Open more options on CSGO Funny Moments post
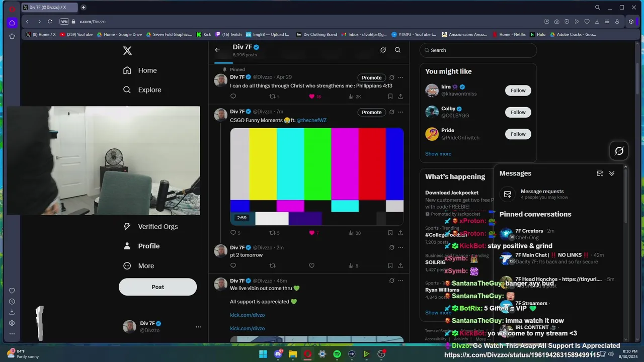Screen dimensions: 644x362 click(x=400, y=112)
